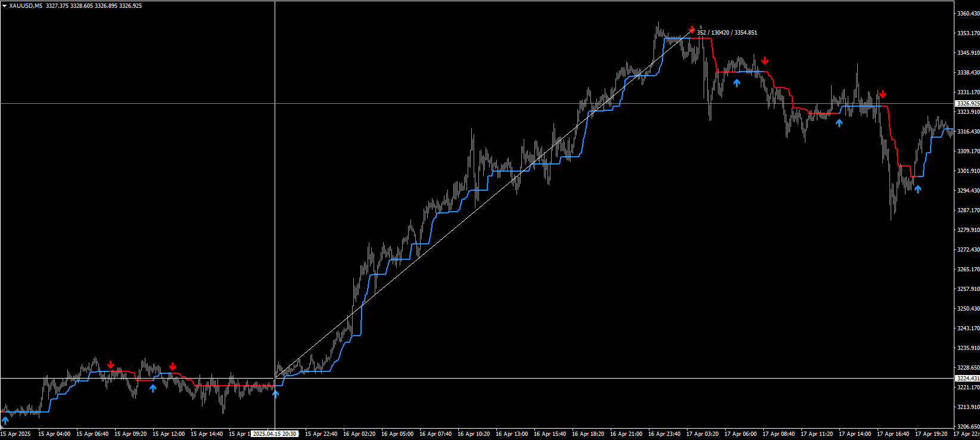Click price scale value 3265.170
The width and height of the screenshot is (980, 440).
pyautogui.click(x=968, y=269)
